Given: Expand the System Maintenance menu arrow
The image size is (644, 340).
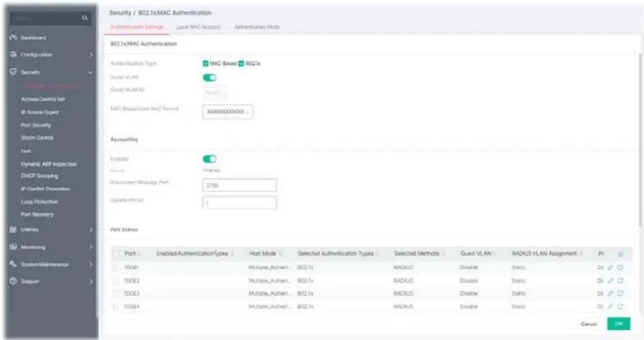Looking at the screenshot, I should point(91,264).
